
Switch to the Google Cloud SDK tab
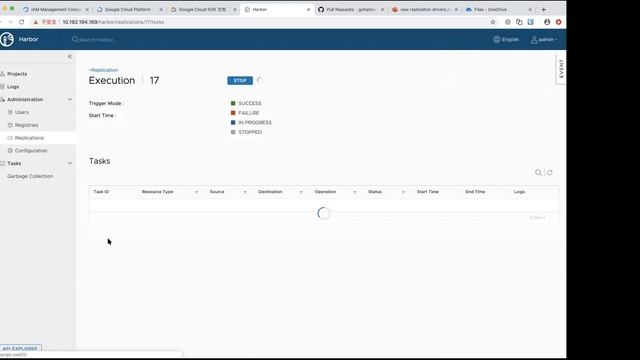(x=202, y=9)
